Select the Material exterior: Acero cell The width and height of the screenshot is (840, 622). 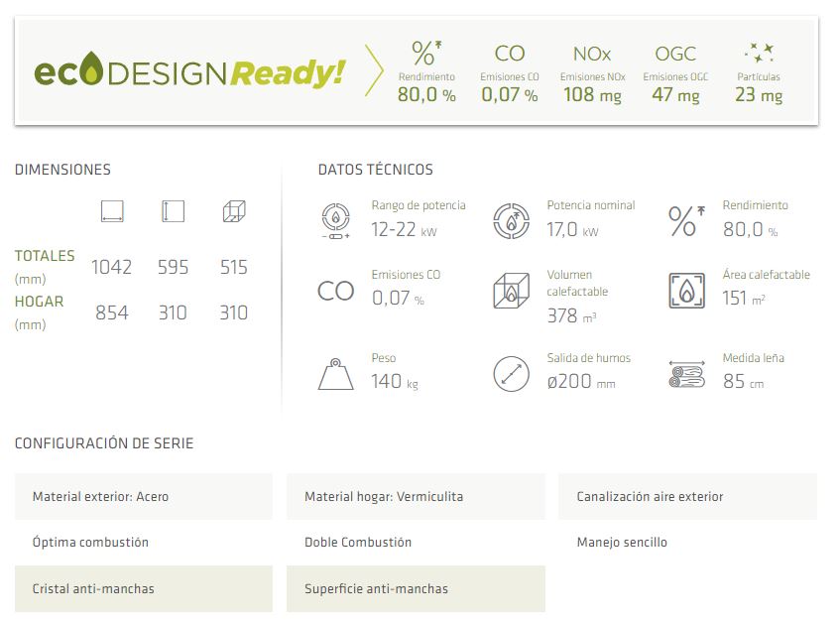tap(144, 496)
